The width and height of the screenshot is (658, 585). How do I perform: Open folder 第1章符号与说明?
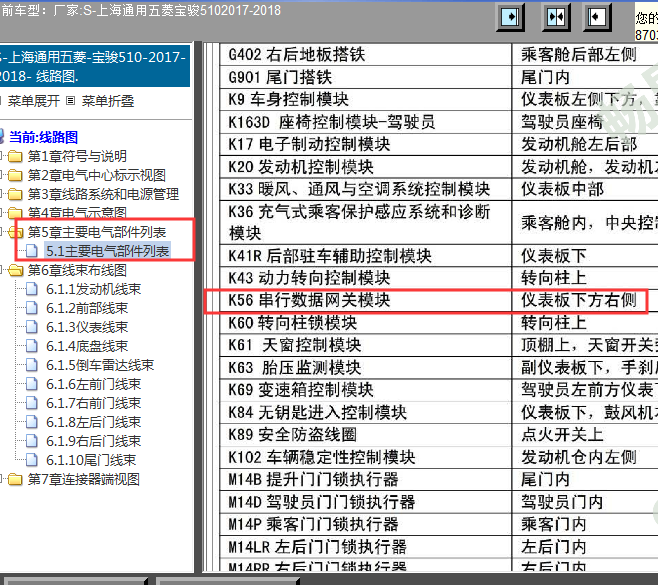[77, 156]
